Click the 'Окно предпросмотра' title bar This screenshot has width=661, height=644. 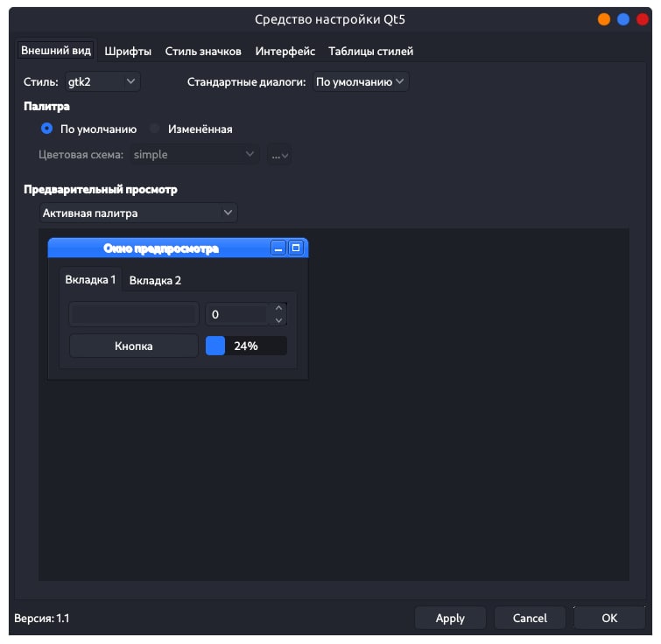click(x=160, y=248)
